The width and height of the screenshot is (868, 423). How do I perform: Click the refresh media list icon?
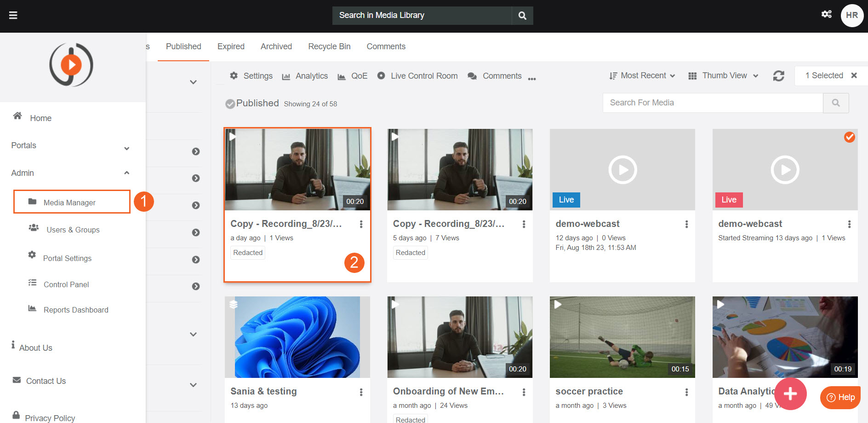(778, 76)
